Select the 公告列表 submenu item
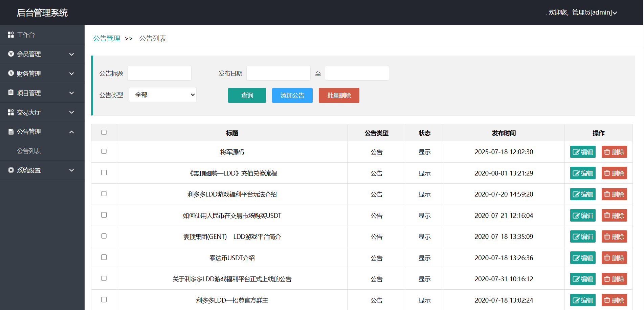This screenshot has width=644, height=310. [29, 151]
